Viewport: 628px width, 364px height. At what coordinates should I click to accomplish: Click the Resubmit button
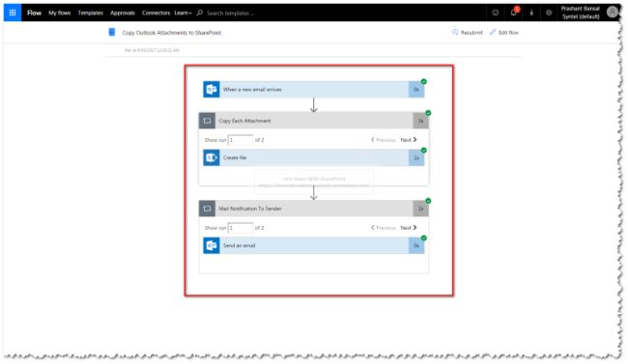point(468,33)
